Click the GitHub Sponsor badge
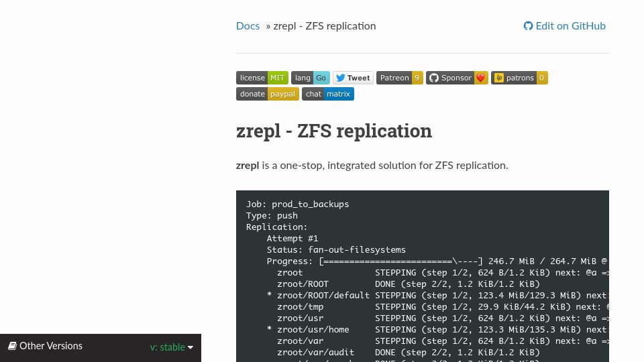The width and height of the screenshot is (644, 362). pyautogui.click(x=457, y=78)
